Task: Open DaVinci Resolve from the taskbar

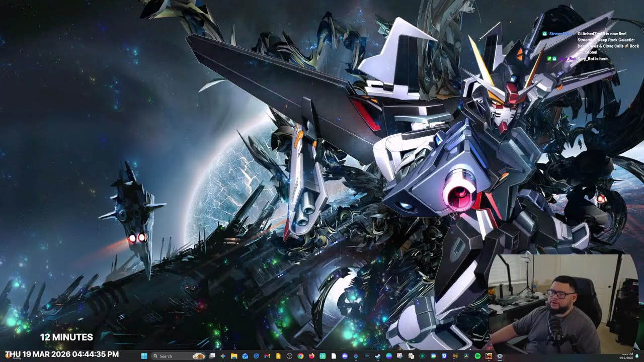Action: coord(466,356)
